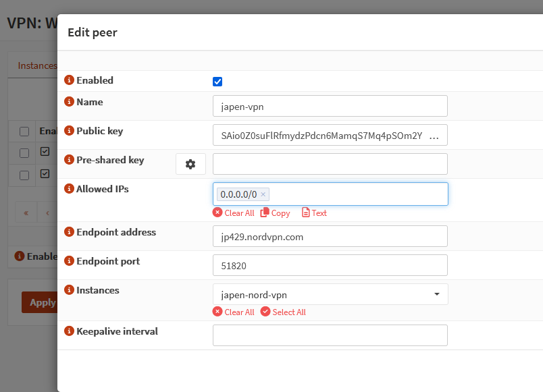Click the Name input field

tap(330, 106)
